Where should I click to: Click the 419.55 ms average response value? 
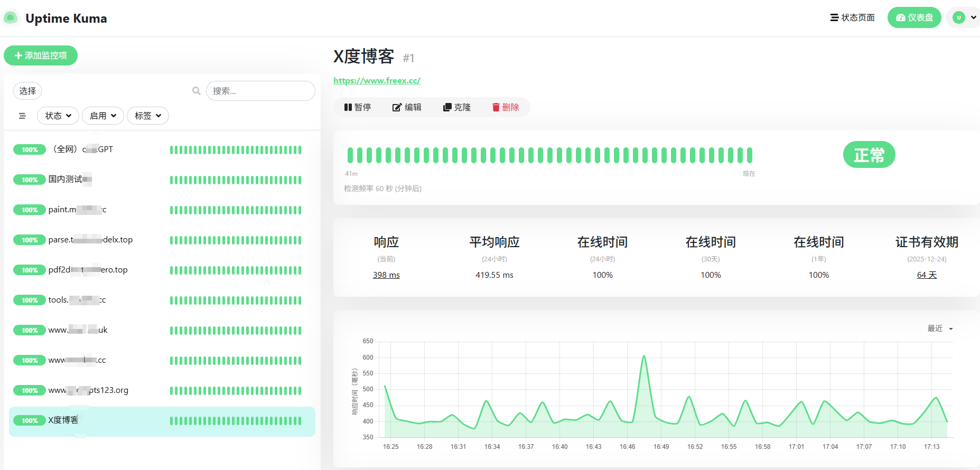tap(494, 275)
